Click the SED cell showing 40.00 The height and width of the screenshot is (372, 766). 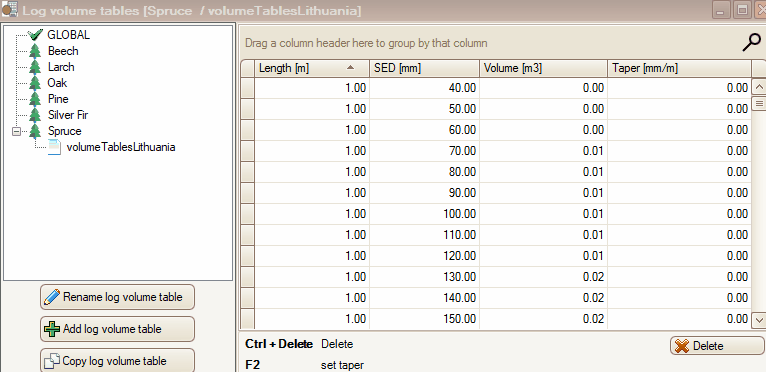coord(424,88)
